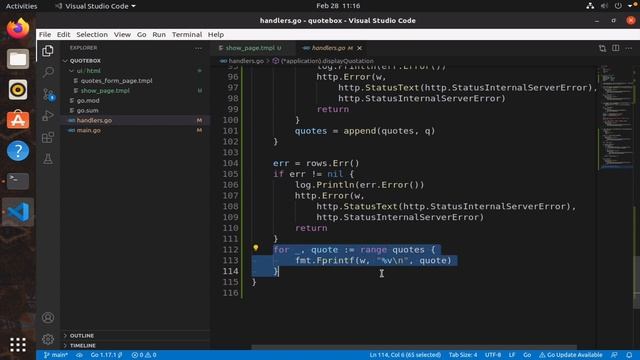This screenshot has width=640, height=360.
Task: Click Go Update Available notice
Action: [571, 355]
